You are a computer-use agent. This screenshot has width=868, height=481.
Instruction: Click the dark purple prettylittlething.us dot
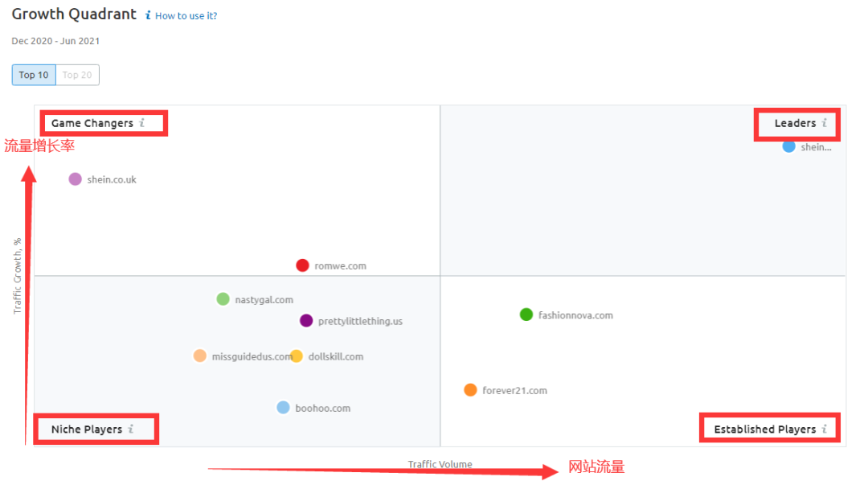pyautogui.click(x=306, y=321)
